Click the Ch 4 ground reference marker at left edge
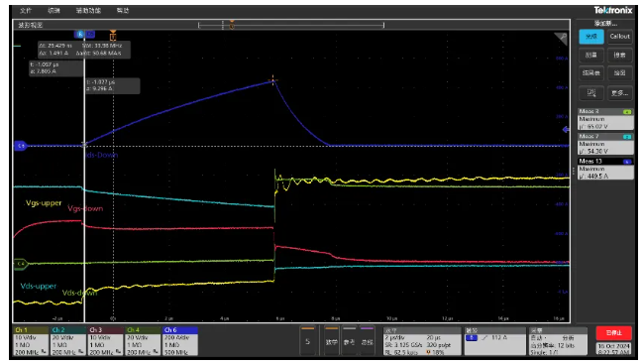 point(21,264)
